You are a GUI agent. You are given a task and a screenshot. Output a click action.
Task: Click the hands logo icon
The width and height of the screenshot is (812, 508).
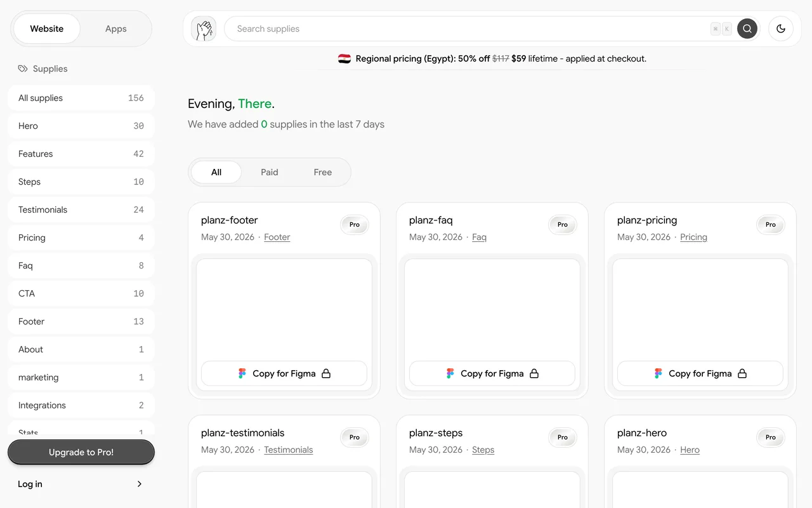click(204, 29)
